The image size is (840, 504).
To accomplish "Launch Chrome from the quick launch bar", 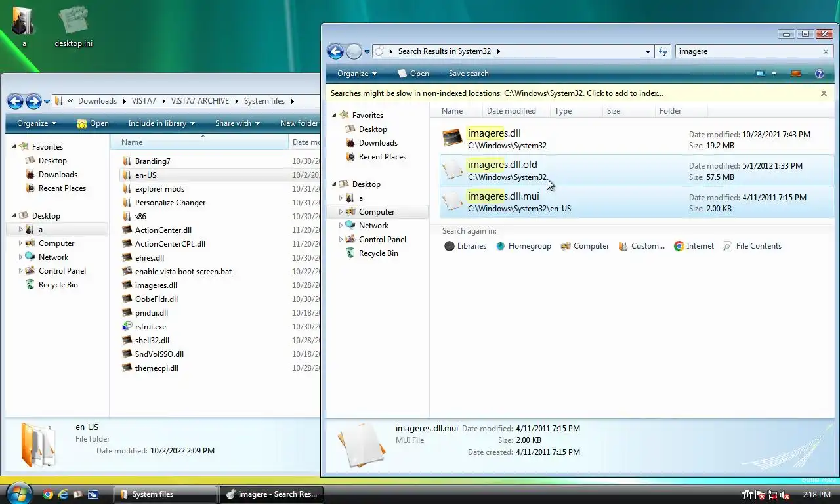I will pyautogui.click(x=47, y=494).
